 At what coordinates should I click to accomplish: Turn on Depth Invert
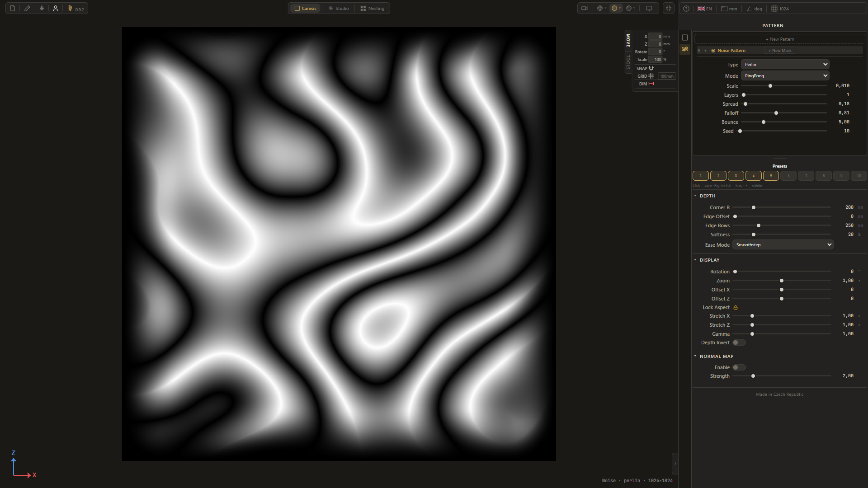pos(740,343)
